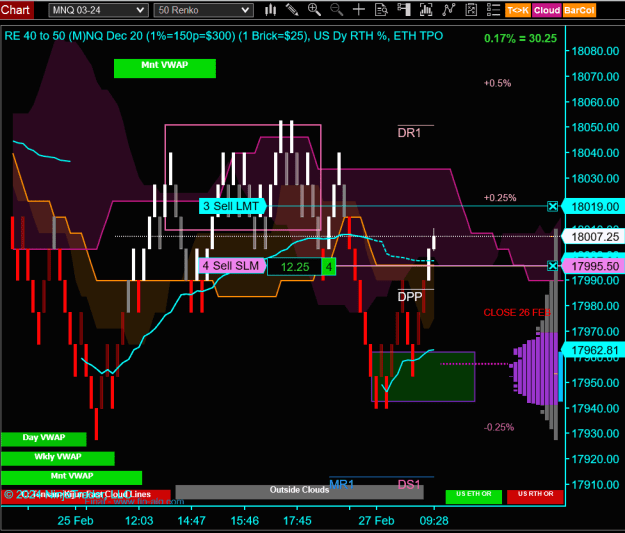Click the Wkly VWAP button
The height and width of the screenshot is (533, 625).
click(58, 458)
